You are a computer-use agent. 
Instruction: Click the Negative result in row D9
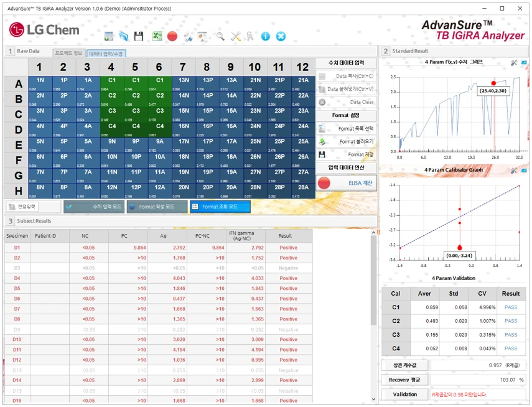(x=288, y=330)
